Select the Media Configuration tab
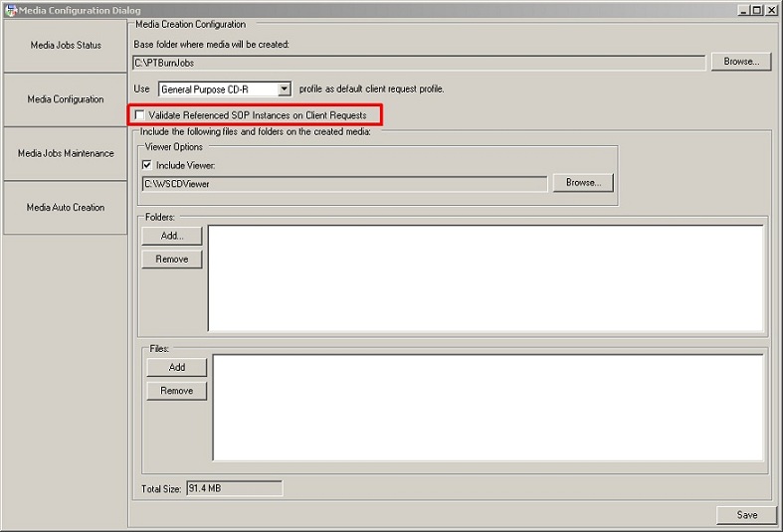Screen dimensions: 783x532 tap(66, 99)
